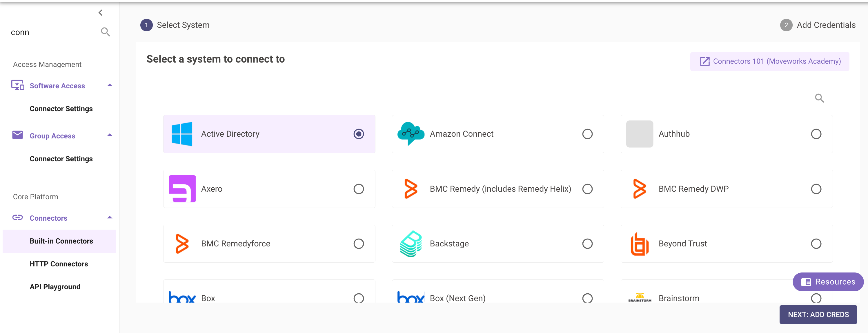The width and height of the screenshot is (868, 333).
Task: Collapse the Software Access section
Action: coord(110,85)
